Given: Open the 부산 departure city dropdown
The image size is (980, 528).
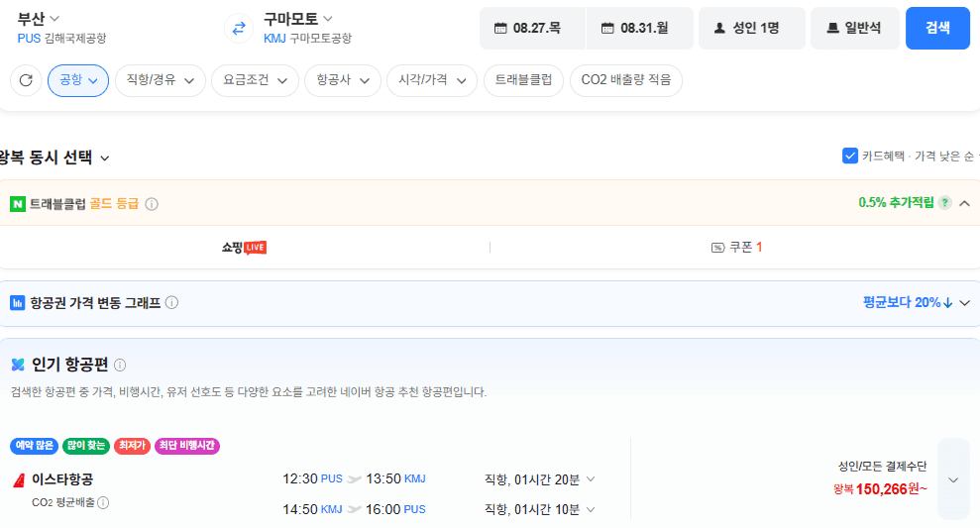Looking at the screenshot, I should (x=38, y=19).
